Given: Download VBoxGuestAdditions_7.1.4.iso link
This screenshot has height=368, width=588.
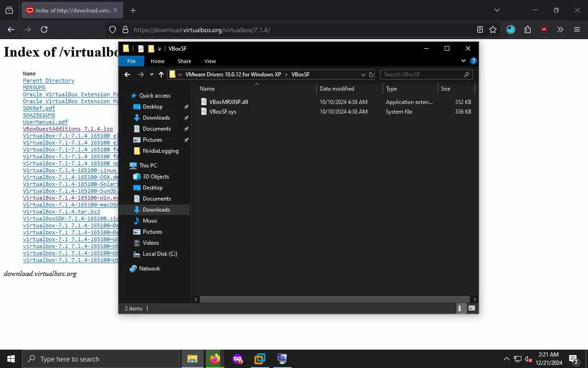Looking at the screenshot, I should [x=68, y=129].
